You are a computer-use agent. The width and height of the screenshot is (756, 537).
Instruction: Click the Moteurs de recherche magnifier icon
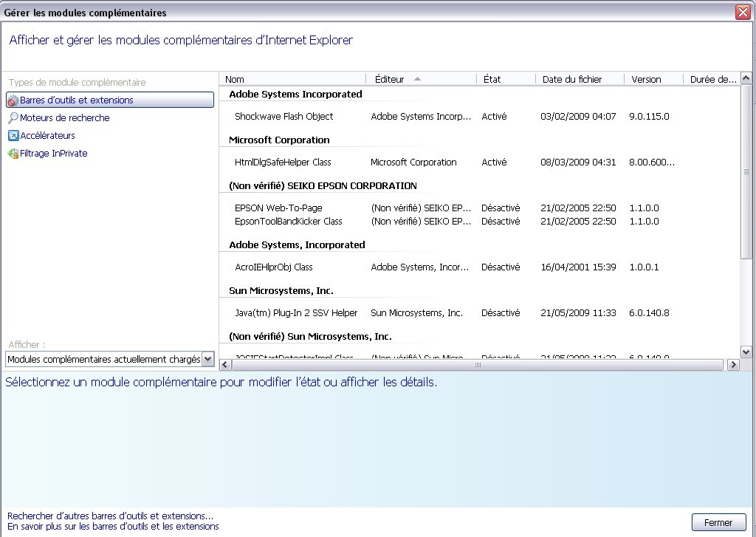pyautogui.click(x=13, y=117)
